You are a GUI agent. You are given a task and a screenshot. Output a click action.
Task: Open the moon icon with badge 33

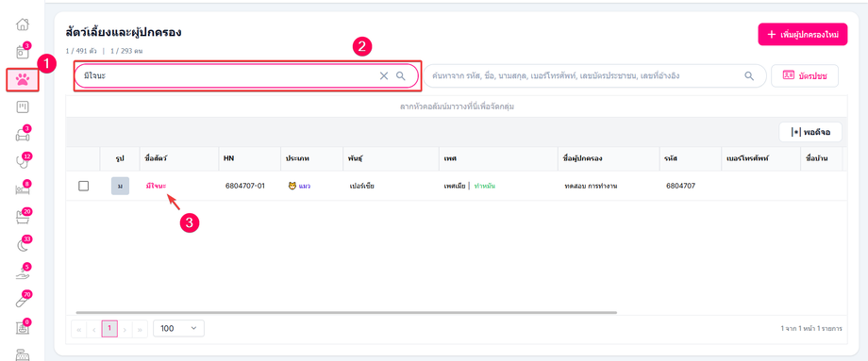point(22,245)
